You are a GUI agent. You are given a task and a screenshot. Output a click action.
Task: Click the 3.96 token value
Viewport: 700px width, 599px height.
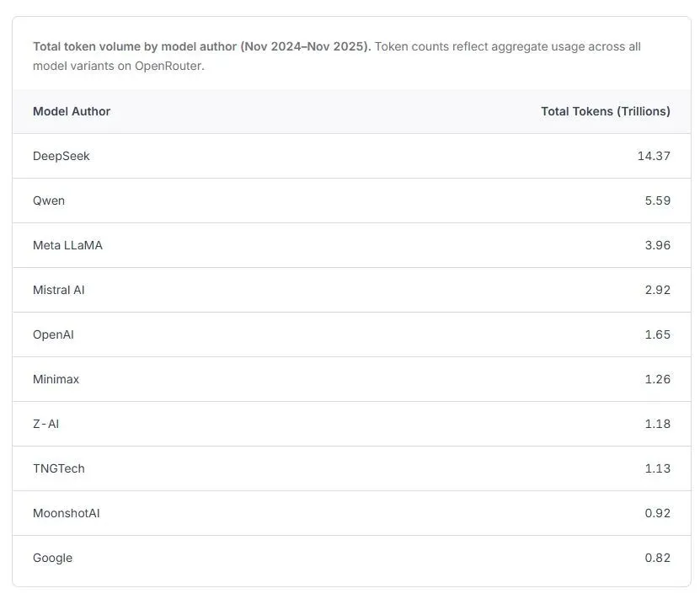[656, 245]
